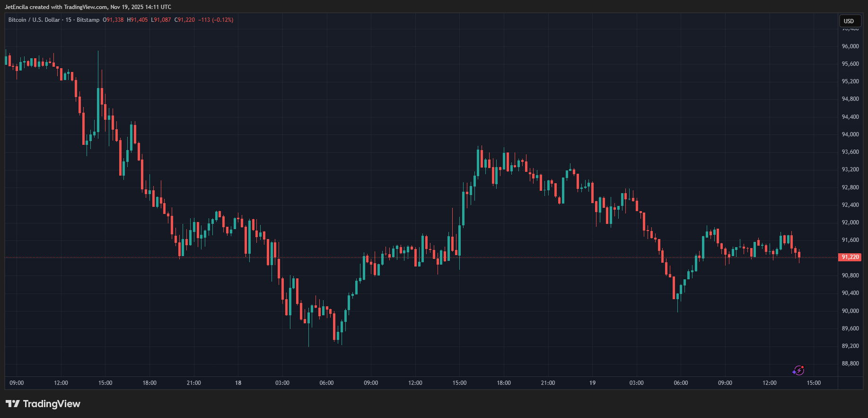This screenshot has width=868, height=418.
Task: Click the red 91,220 current price label
Action: click(x=850, y=257)
